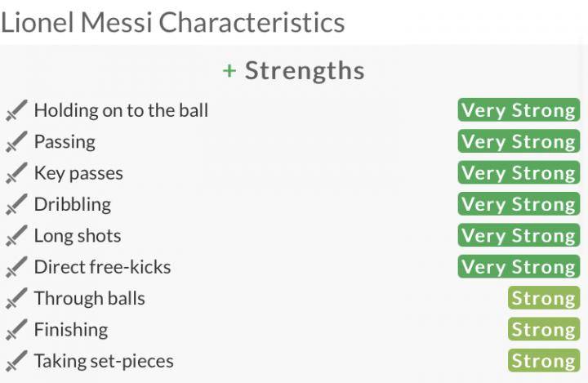
Task: Select the Strengths section heading
Action: (305, 71)
